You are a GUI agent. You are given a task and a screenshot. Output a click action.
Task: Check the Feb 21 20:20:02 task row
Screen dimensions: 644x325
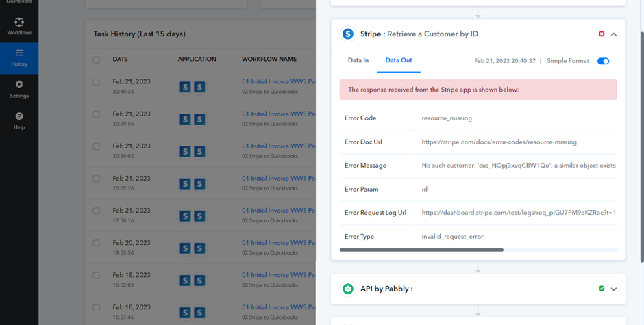(97, 146)
